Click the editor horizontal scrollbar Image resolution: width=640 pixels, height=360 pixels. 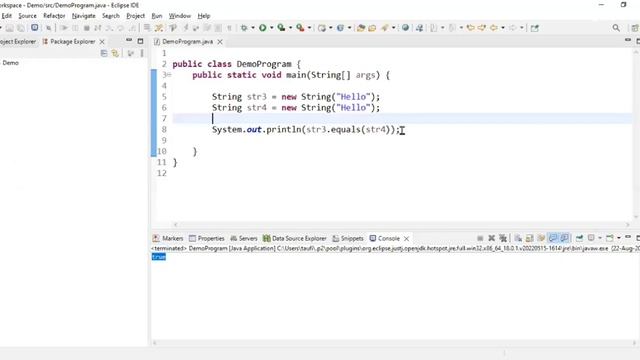(x=401, y=224)
